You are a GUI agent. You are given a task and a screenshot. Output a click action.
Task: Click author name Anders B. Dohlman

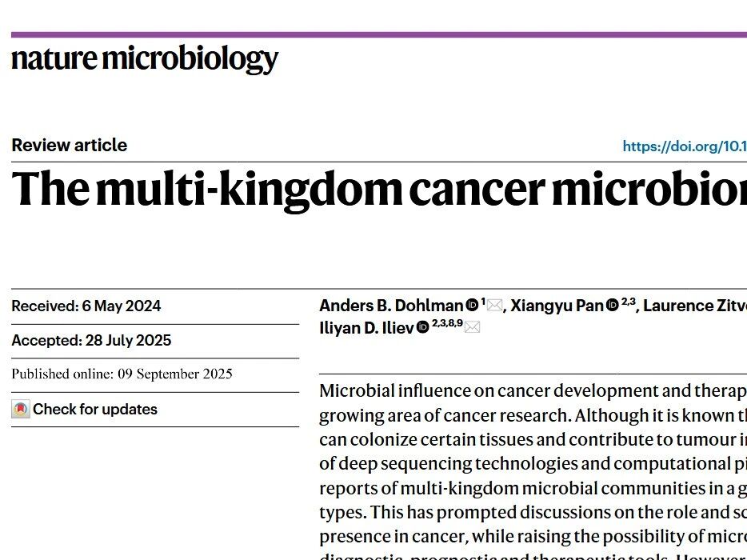391,306
